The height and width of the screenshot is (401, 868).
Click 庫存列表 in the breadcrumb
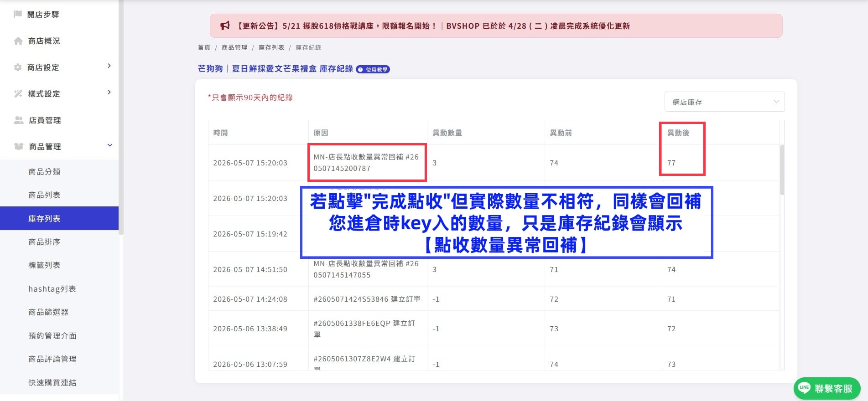coord(271,47)
